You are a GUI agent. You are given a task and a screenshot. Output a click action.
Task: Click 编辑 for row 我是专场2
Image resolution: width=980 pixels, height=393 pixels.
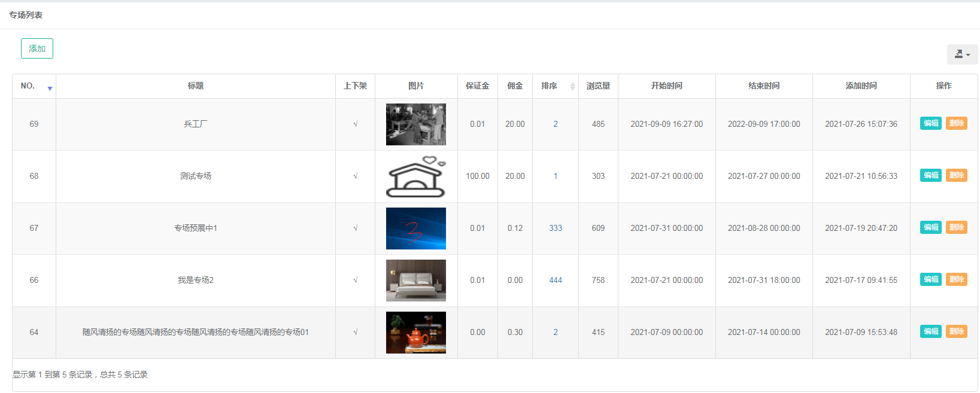(x=931, y=279)
